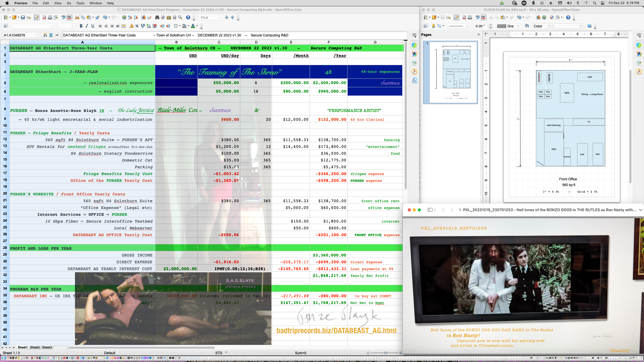Select column F header
644x362 pixels.
tap(329, 42)
